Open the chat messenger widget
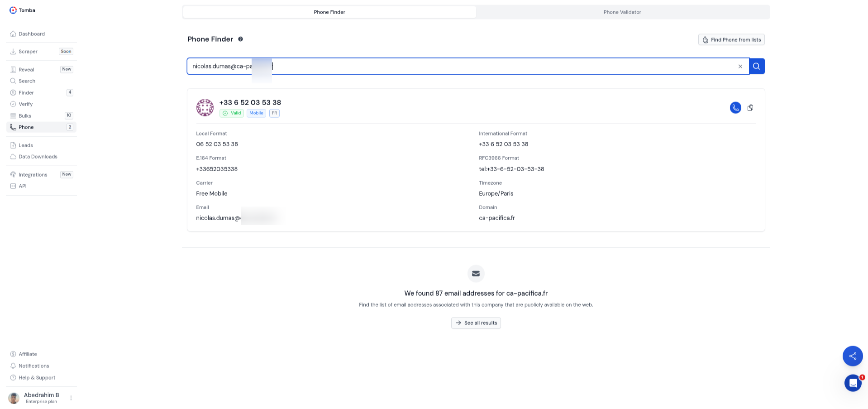Image resolution: width=868 pixels, height=409 pixels. 853,383
